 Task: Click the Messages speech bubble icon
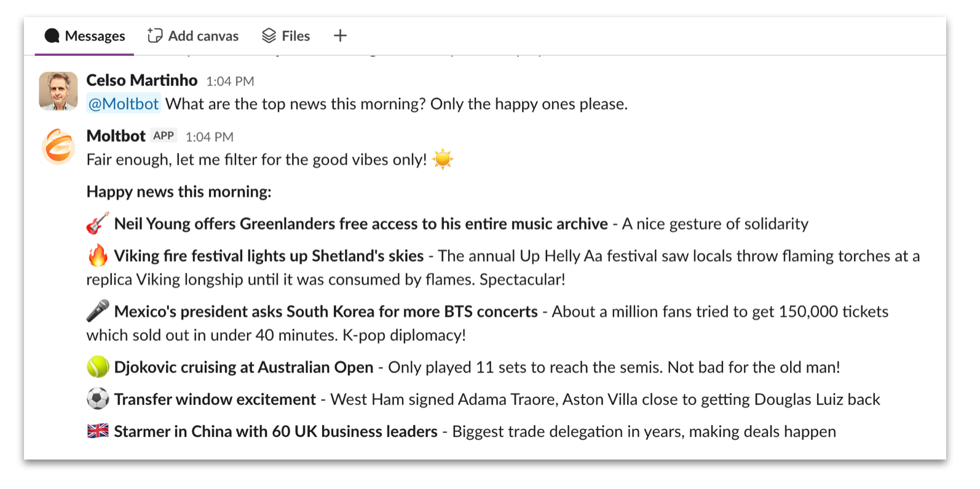(52, 36)
